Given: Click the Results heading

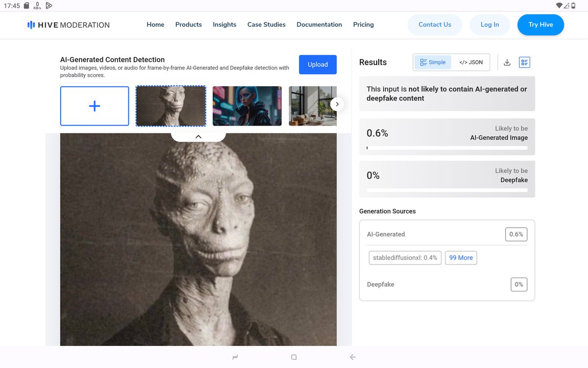Looking at the screenshot, I should pyautogui.click(x=373, y=62).
